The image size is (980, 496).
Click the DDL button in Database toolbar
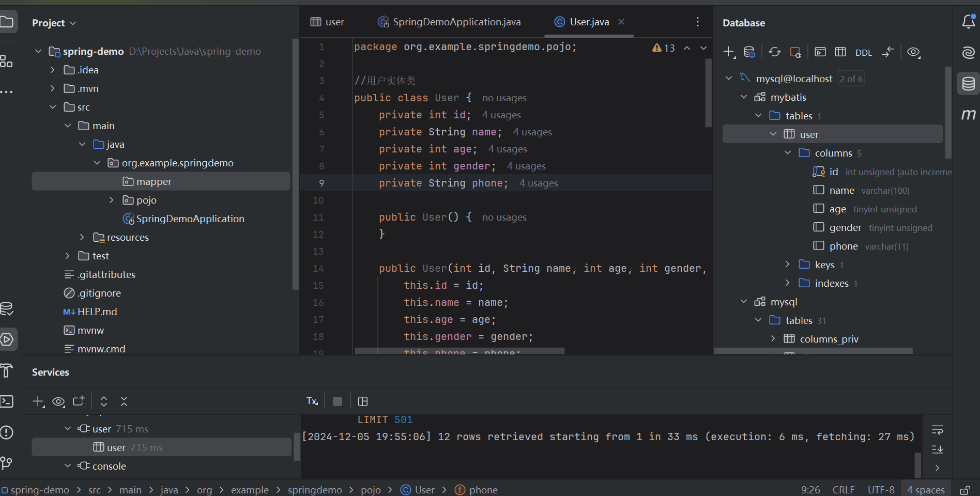point(864,53)
